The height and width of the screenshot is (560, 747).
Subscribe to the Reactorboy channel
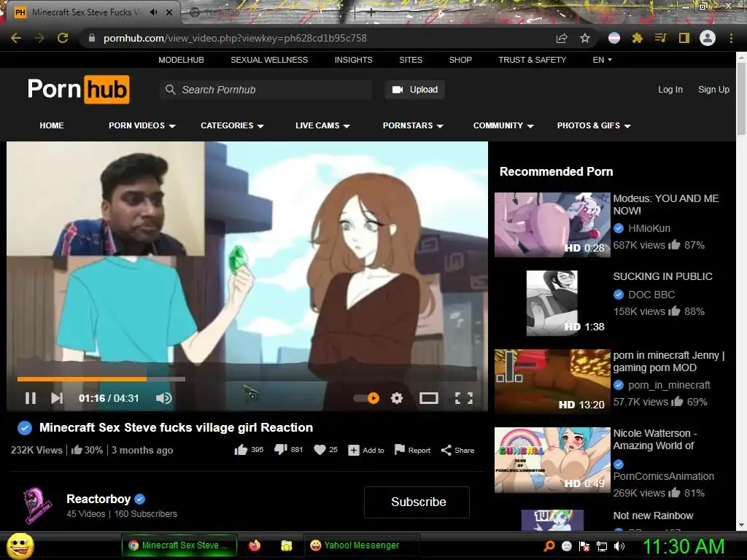(x=417, y=502)
